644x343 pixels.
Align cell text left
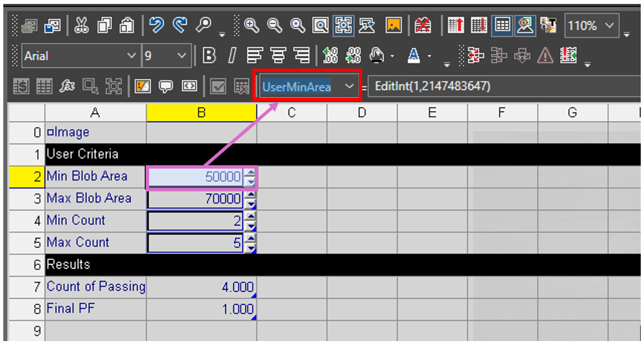click(255, 56)
